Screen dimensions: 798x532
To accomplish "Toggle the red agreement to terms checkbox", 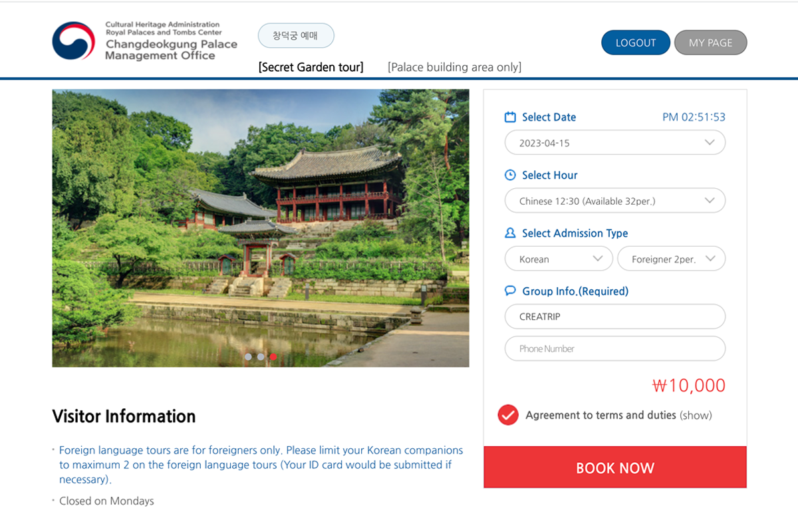I will pyautogui.click(x=508, y=415).
